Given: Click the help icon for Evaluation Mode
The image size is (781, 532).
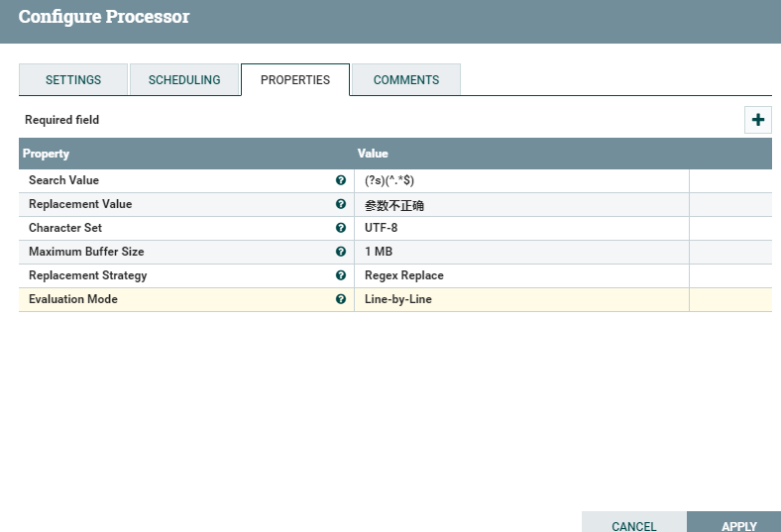Looking at the screenshot, I should click(x=341, y=299).
